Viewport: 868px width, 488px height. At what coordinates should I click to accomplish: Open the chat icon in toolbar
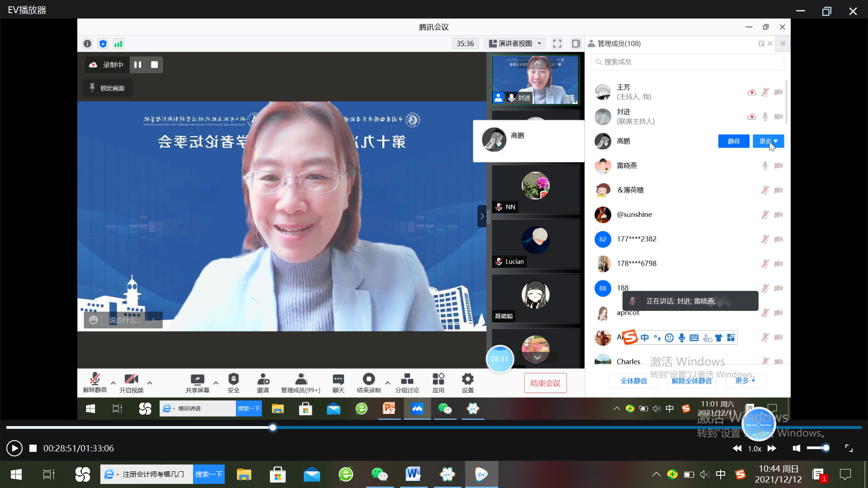338,380
